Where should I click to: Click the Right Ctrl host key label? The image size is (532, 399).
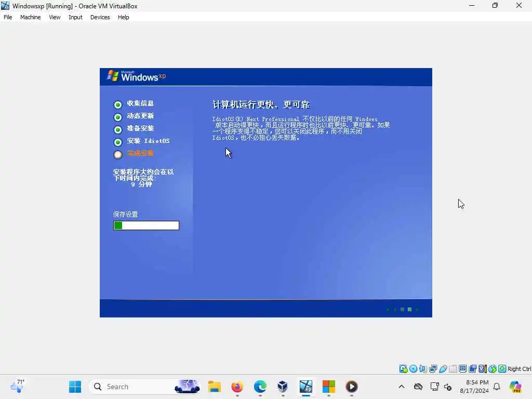[519, 369]
